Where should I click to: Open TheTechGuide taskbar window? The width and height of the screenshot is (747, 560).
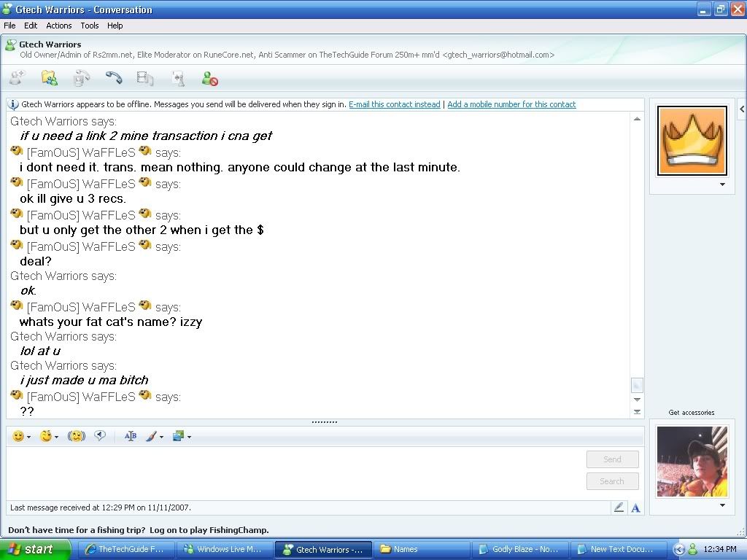[x=124, y=550]
